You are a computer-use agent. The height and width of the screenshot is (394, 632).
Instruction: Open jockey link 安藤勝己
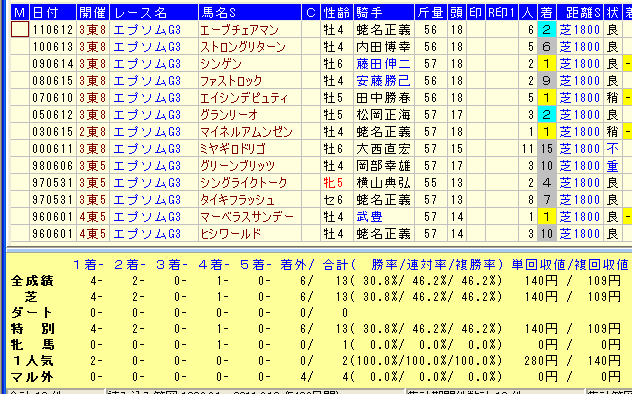coord(383,81)
